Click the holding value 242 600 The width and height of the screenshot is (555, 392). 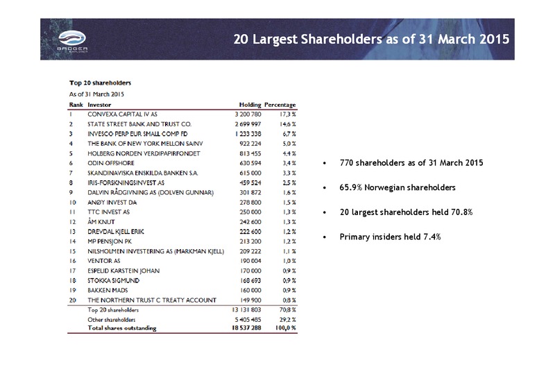pos(250,222)
